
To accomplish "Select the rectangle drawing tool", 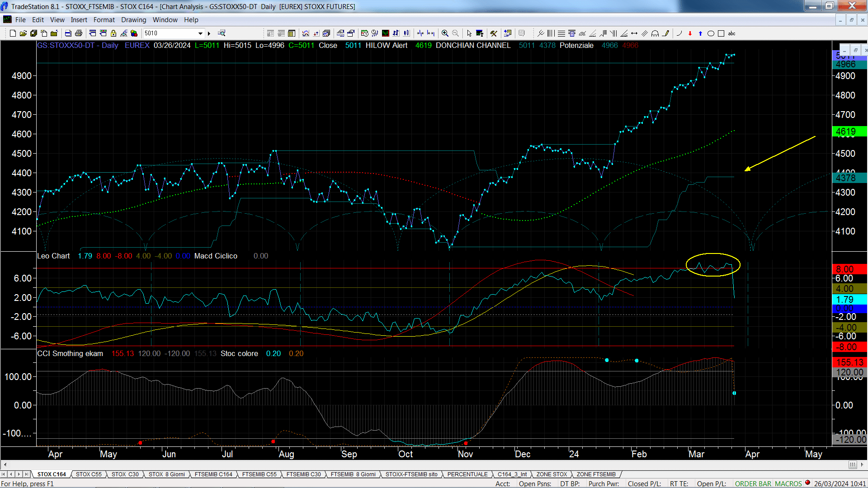I will pos(721,33).
